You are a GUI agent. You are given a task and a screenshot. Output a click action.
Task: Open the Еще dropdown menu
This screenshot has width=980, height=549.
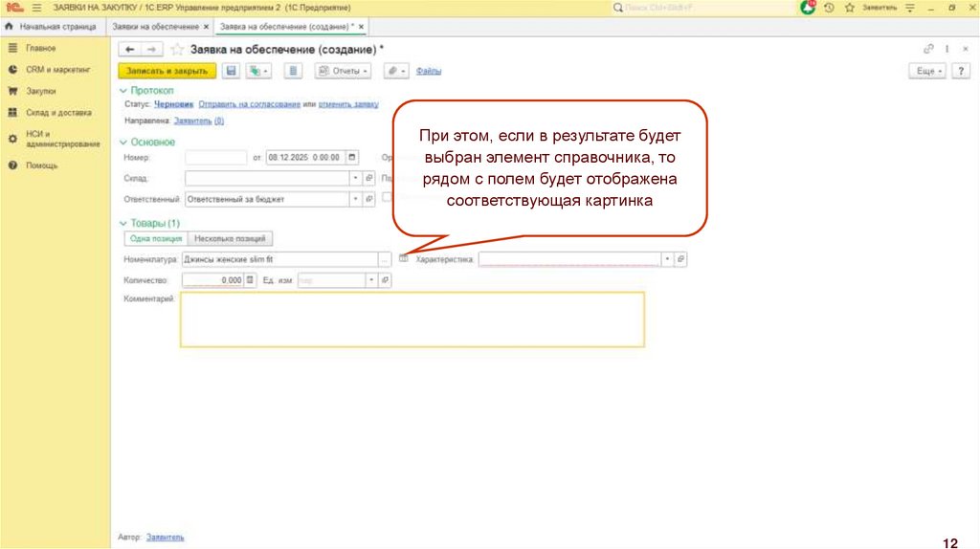point(927,72)
